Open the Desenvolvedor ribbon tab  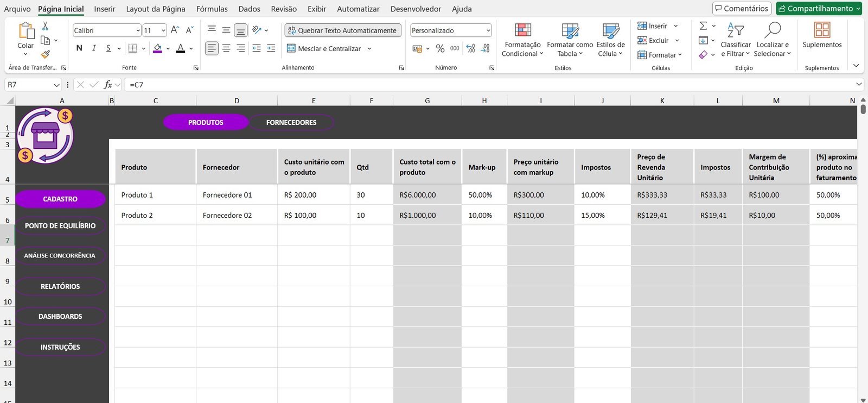tap(416, 9)
